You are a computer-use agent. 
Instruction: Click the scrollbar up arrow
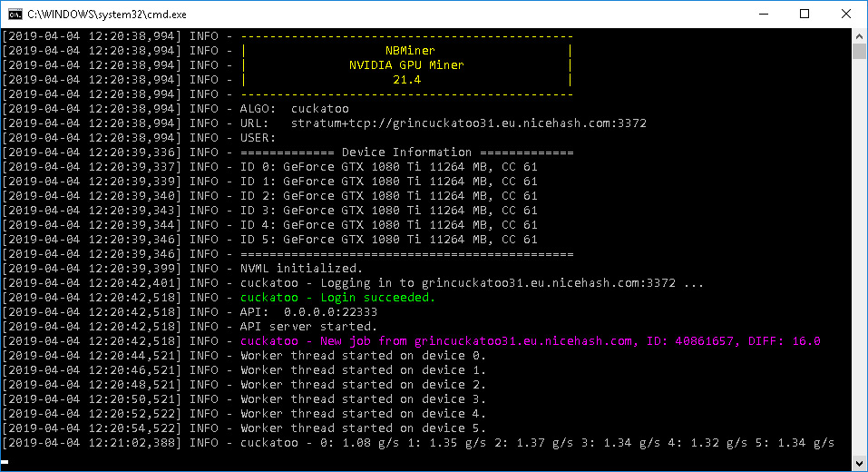point(859,36)
